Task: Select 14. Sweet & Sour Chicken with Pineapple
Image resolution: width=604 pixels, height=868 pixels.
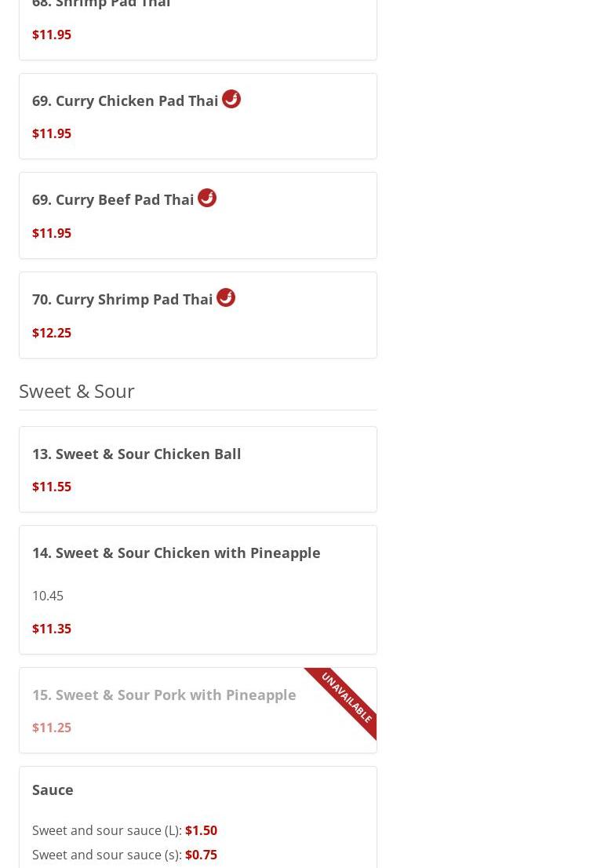Action: pos(176,553)
